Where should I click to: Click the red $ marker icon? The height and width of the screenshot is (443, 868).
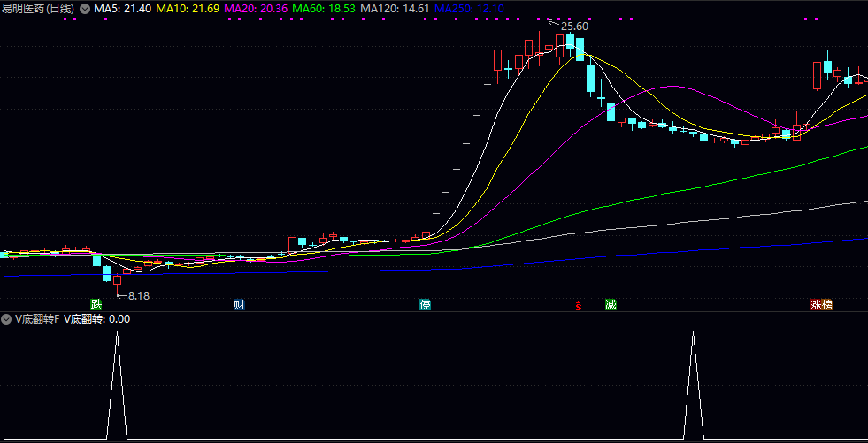pos(579,306)
